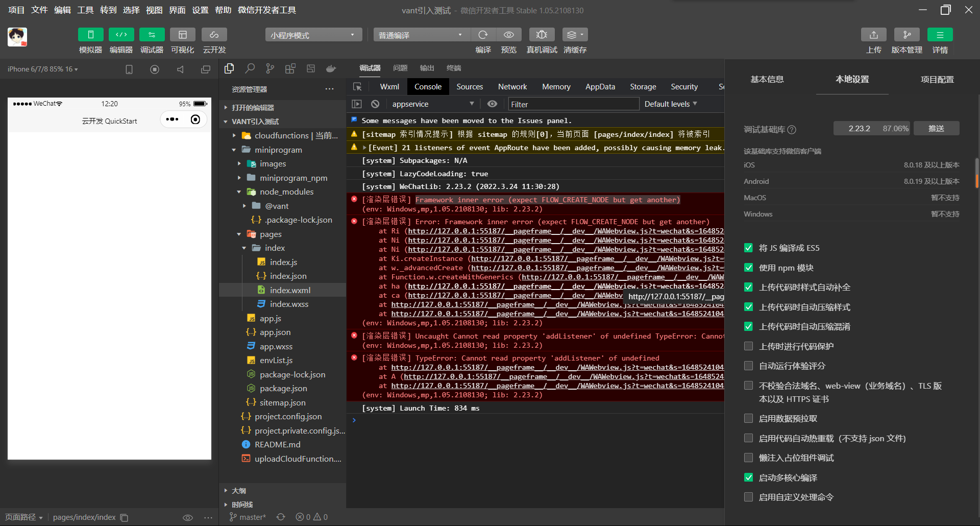
Task: Expand the 打开的编辑器 section
Action: pos(282,108)
